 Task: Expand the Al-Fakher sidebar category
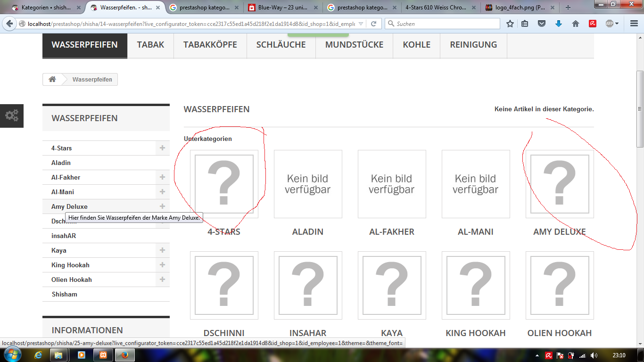point(162,177)
